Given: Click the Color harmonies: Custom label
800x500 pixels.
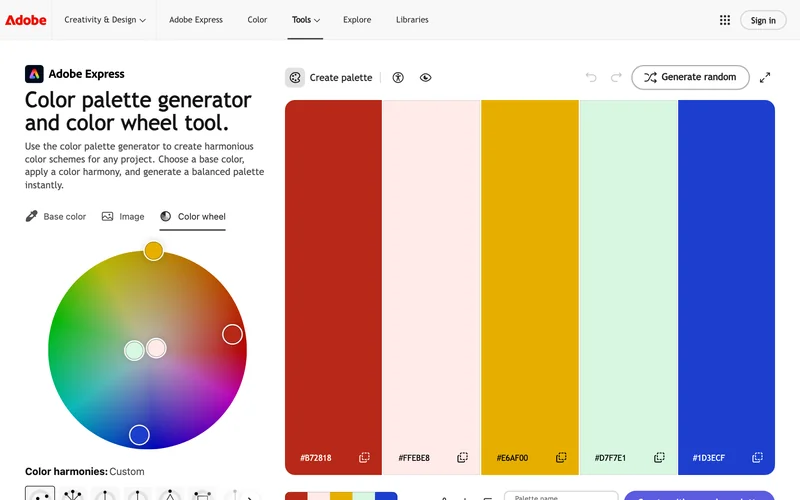Looking at the screenshot, I should [85, 471].
